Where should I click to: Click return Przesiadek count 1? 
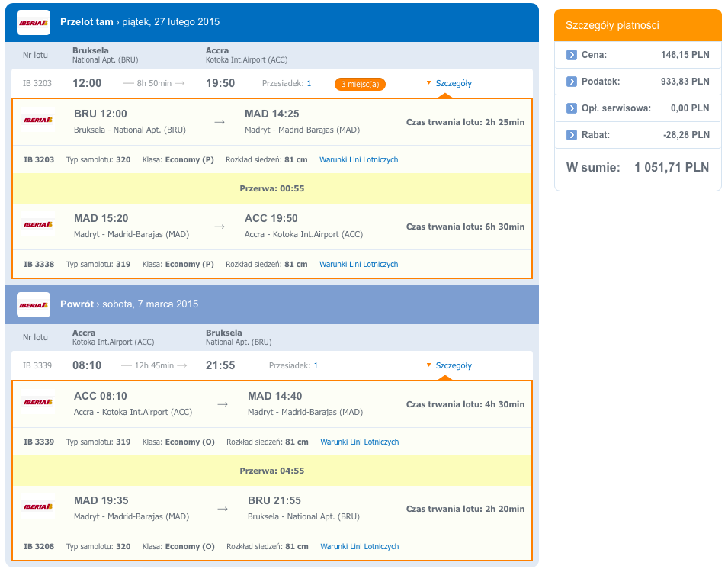click(316, 365)
